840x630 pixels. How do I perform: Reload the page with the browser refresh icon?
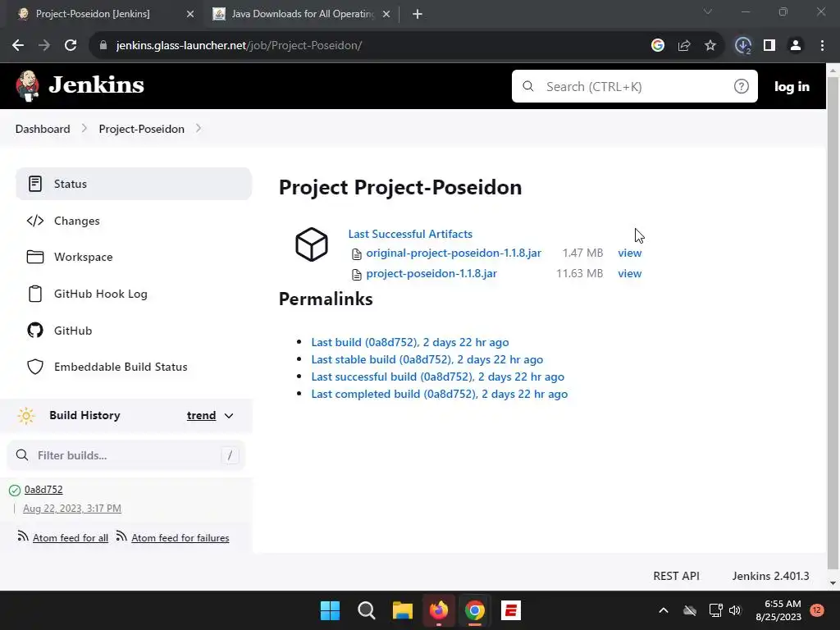tap(71, 46)
